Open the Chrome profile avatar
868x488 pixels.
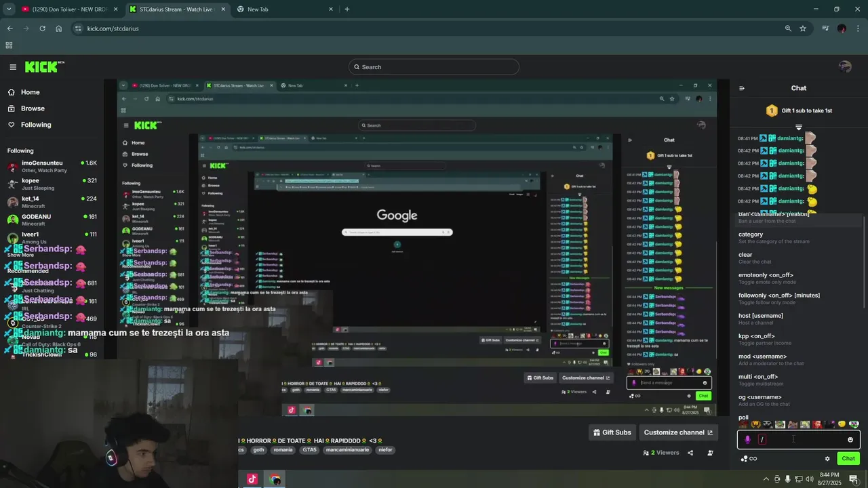(842, 28)
